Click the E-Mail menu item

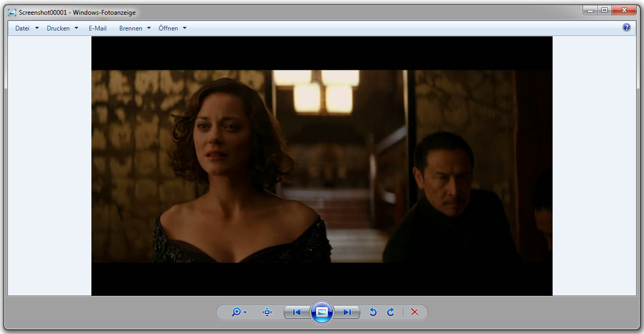(98, 28)
